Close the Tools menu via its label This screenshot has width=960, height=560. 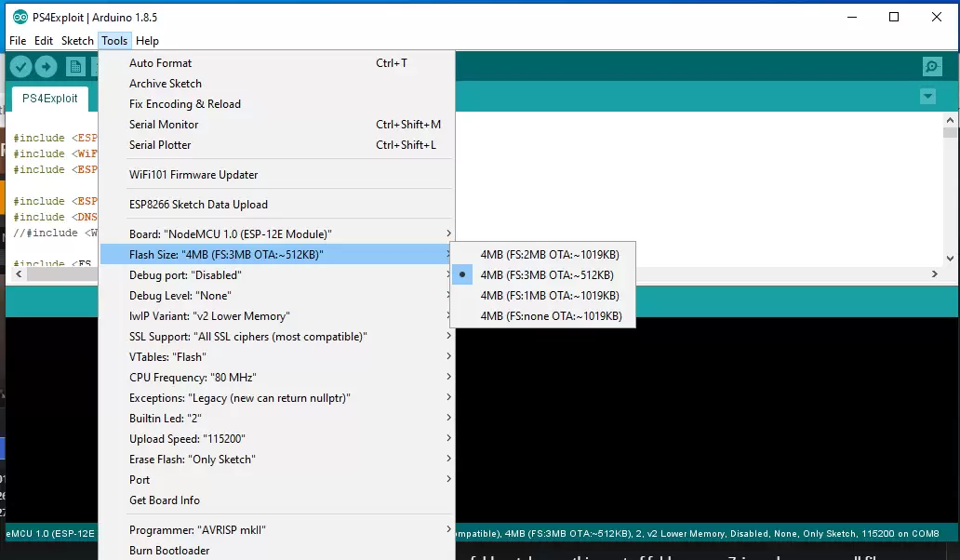point(114,40)
